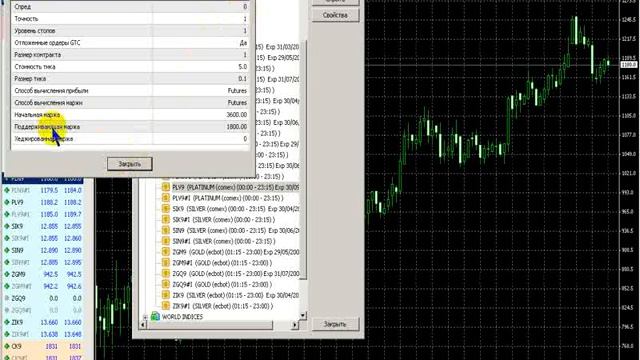This screenshot has width=640, height=360.
Task: Click the horizontal scrollbar left arrow
Action: (143, 325)
